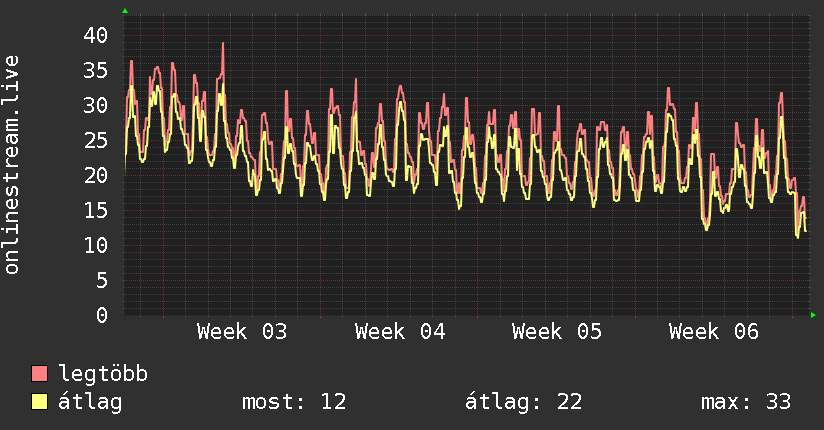This screenshot has width=824, height=430.
Task: Click the Week 04 axis label
Action: point(400,332)
